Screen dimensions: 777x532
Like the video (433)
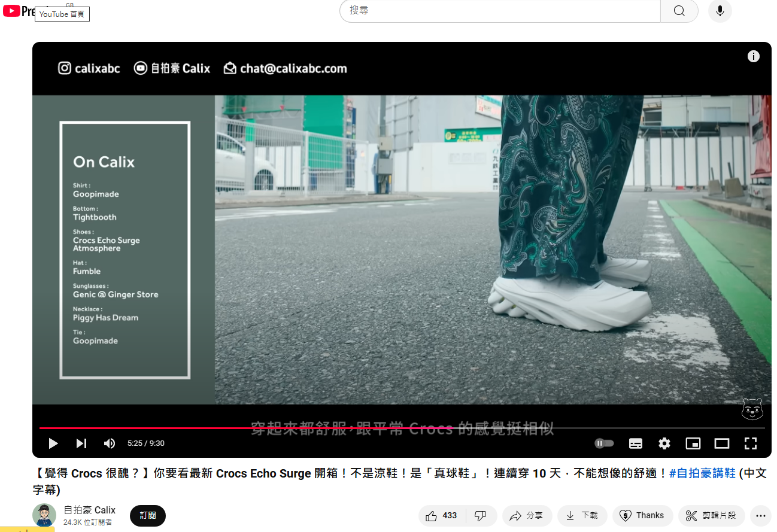441,515
